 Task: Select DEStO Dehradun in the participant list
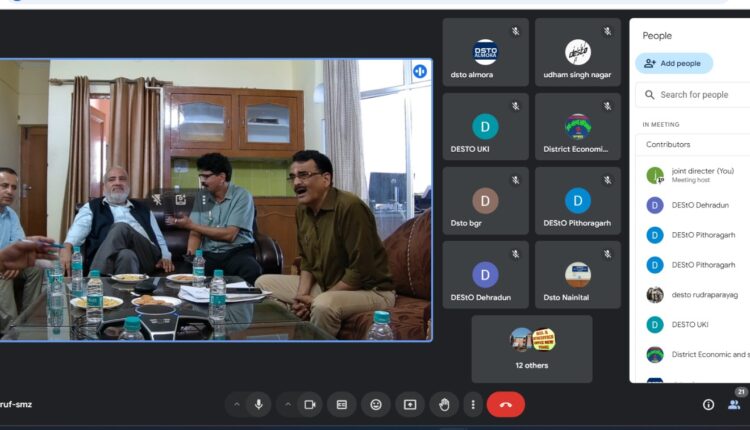[699, 205]
